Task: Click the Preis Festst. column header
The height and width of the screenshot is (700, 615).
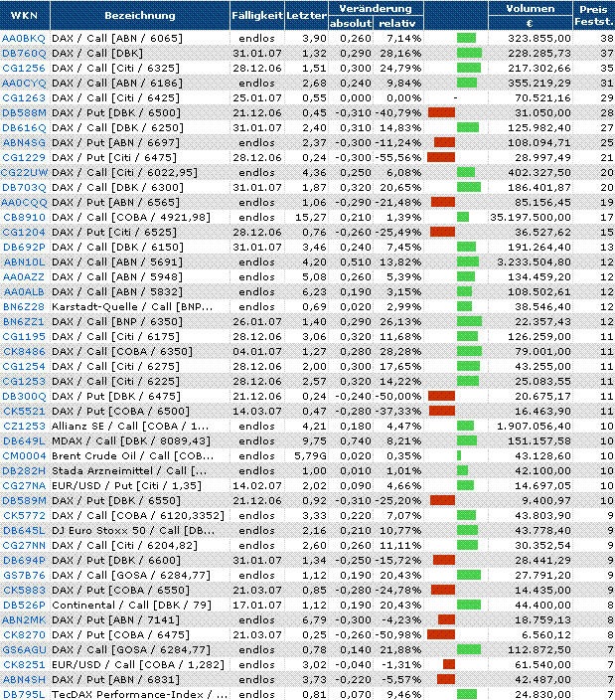Action: pyautogui.click(x=593, y=15)
